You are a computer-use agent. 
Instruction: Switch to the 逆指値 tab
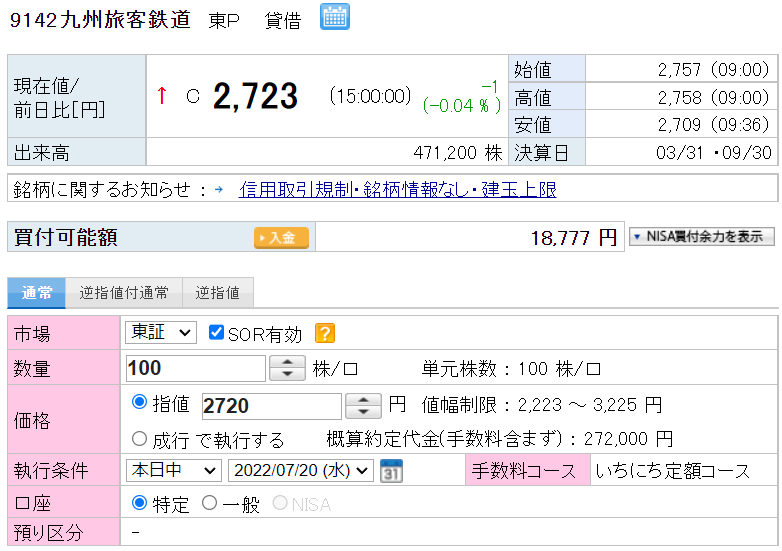coord(217,293)
